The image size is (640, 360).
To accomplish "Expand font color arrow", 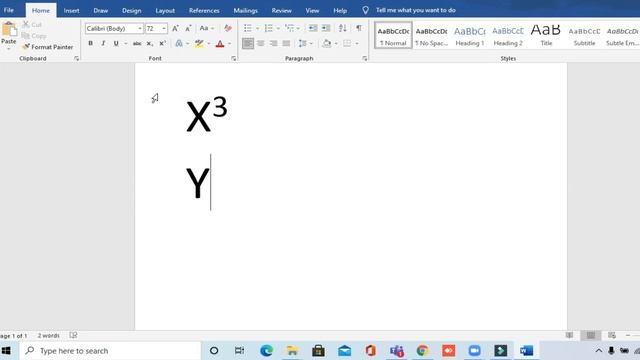I will point(229,43).
